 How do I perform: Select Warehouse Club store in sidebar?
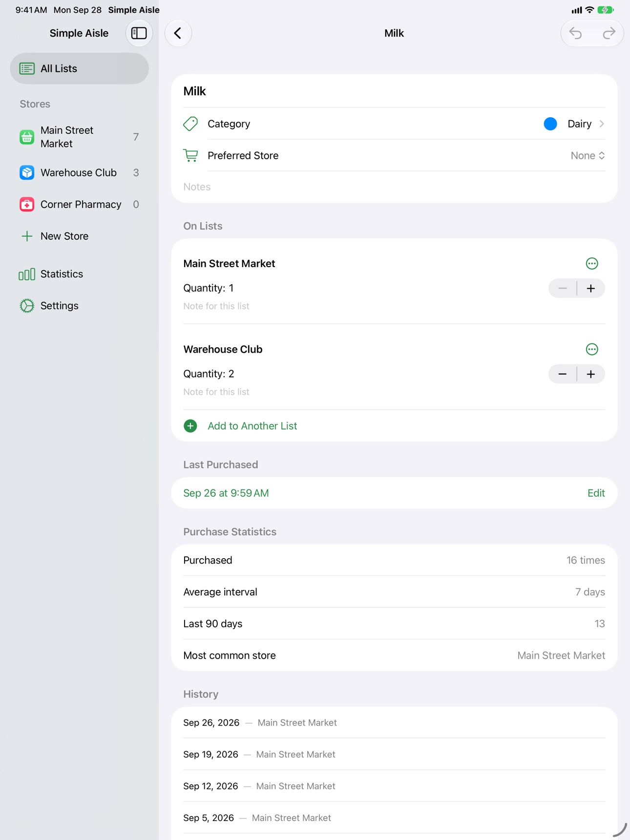[x=79, y=172]
